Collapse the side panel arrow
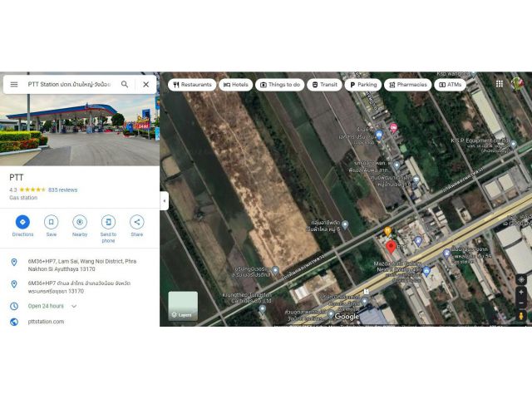This screenshot has width=532, height=399. click(165, 201)
